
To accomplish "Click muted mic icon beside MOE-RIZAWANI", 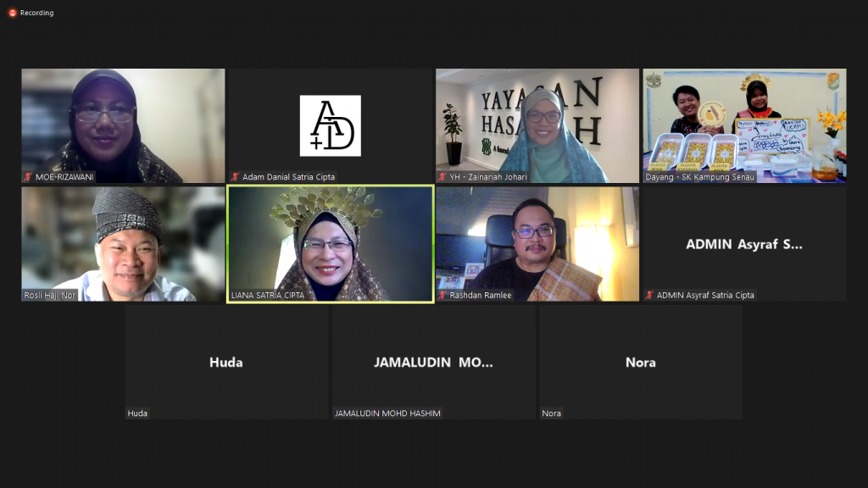I will pos(28,177).
